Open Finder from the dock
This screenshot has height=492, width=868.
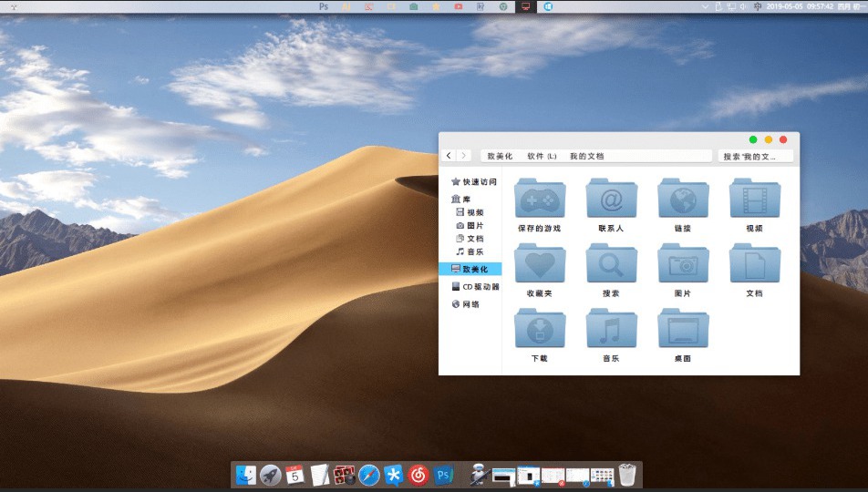point(246,475)
